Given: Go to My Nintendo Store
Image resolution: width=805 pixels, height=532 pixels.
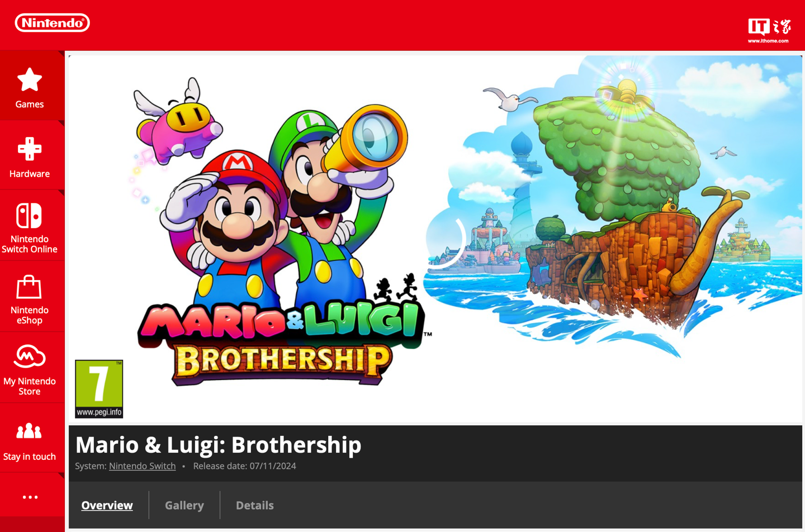Looking at the screenshot, I should (x=30, y=369).
